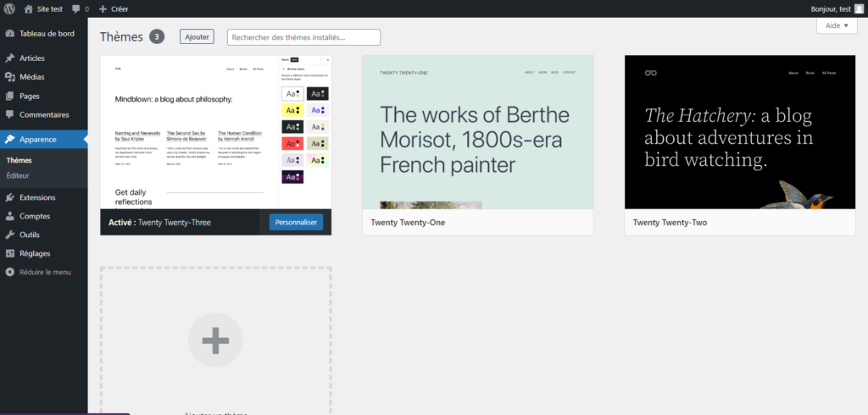Select the Twenty Twenty-Two theme thumbnail
868x415 pixels.
(740, 132)
